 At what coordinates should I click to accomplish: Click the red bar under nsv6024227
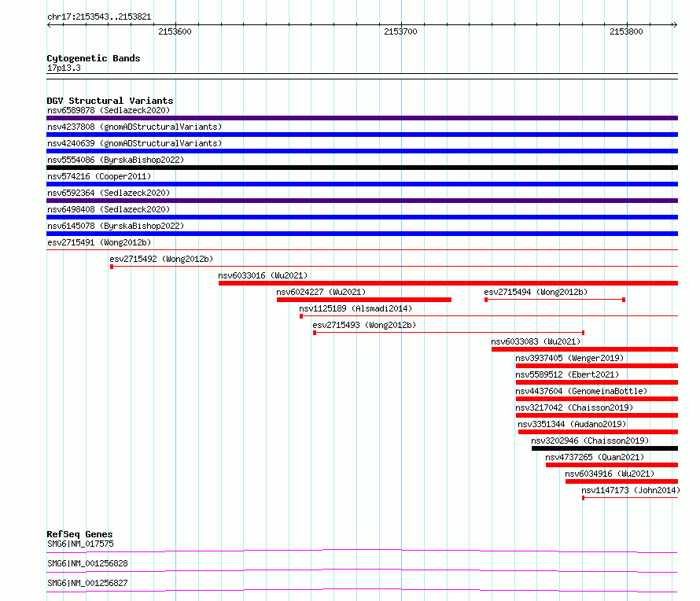point(364,300)
